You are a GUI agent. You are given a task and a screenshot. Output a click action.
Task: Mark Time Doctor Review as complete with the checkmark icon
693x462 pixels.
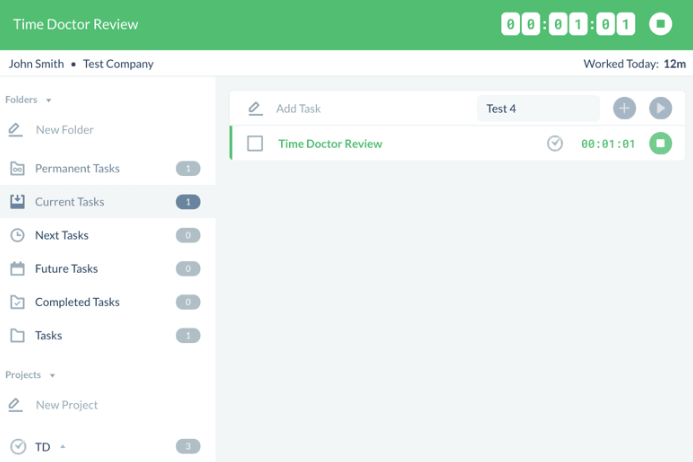555,143
